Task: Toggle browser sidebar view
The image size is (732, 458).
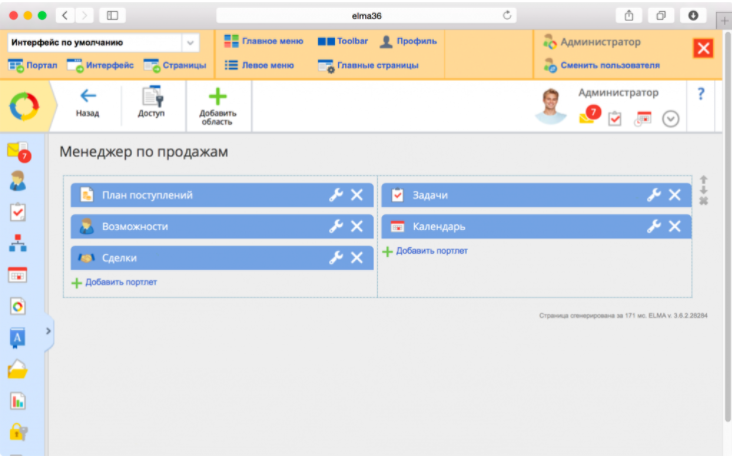Action: pos(113,15)
